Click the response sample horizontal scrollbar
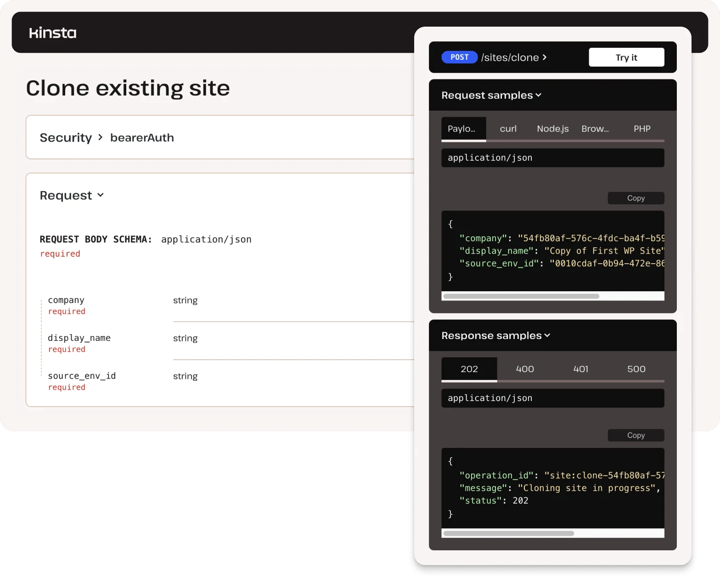 click(x=509, y=533)
